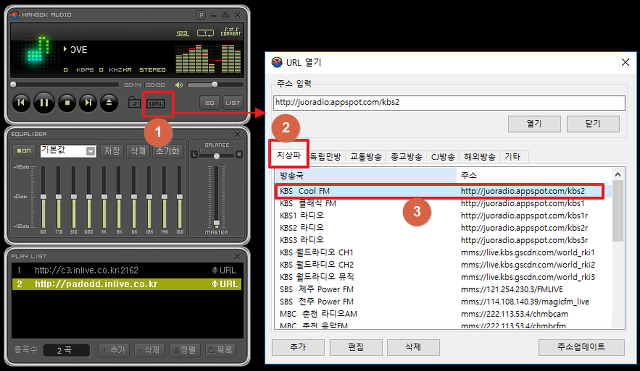Skip to previous track in Hansol Audio
640x371 pixels.
[x=21, y=102]
